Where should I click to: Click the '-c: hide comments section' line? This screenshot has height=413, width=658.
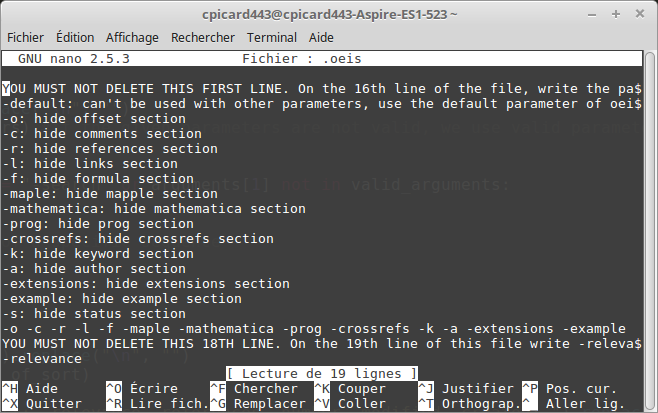[102, 134]
